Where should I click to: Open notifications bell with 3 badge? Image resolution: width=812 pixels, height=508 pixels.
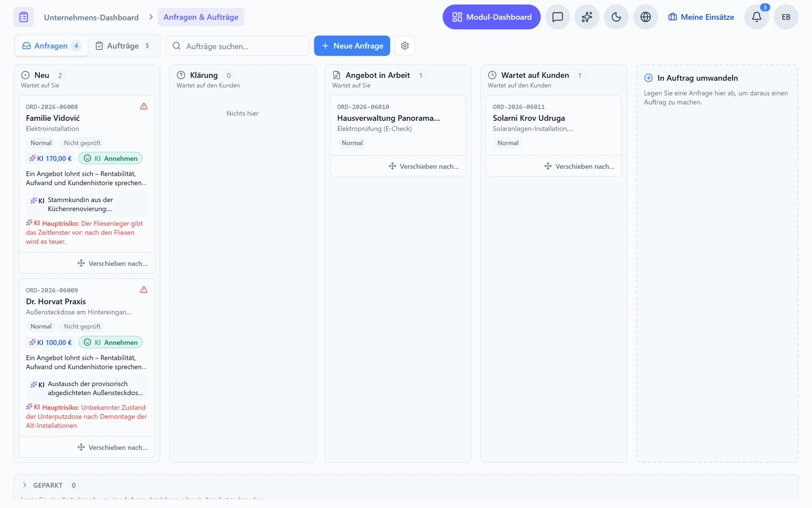(x=757, y=17)
